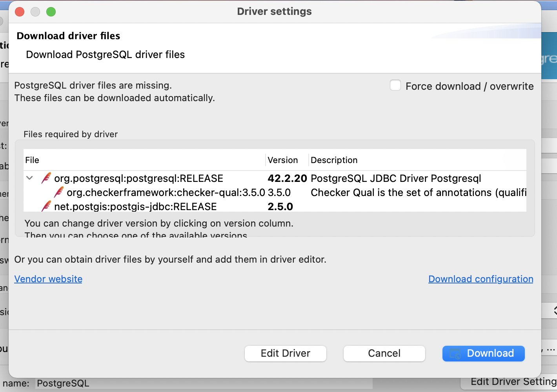Click the 2.5.0 version of postgis-jdbc
The height and width of the screenshot is (392, 557).
click(280, 207)
